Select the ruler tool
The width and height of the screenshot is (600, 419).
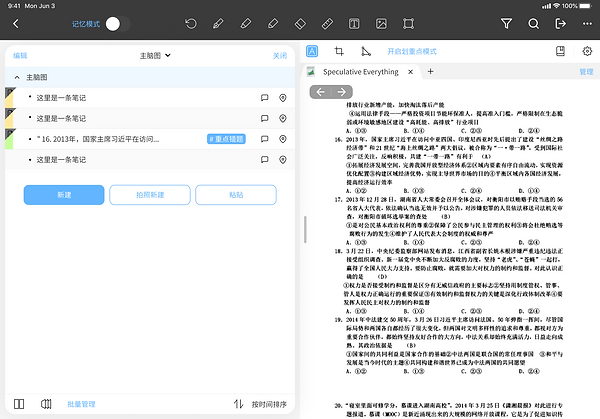(327, 24)
